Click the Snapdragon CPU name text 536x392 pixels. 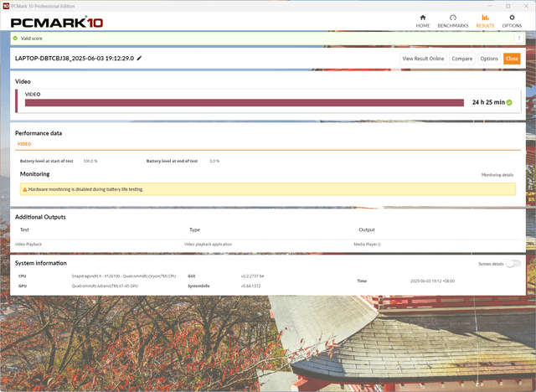tap(123, 276)
